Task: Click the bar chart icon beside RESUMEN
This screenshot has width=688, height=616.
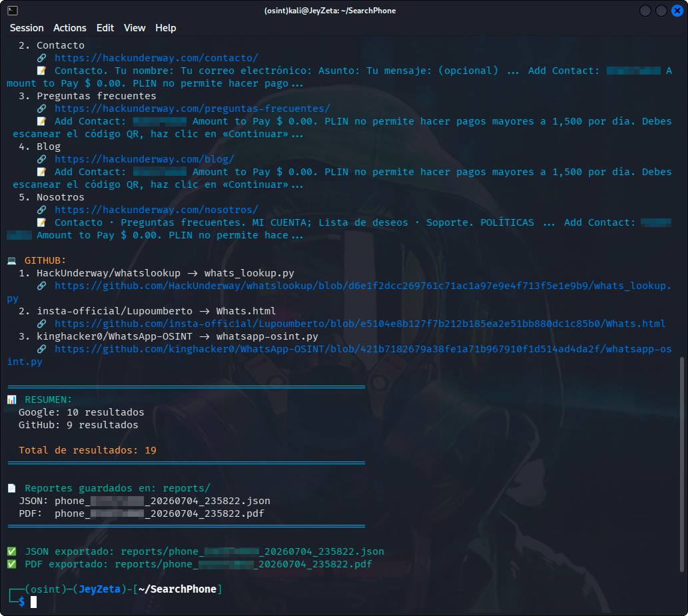Action: point(12,400)
